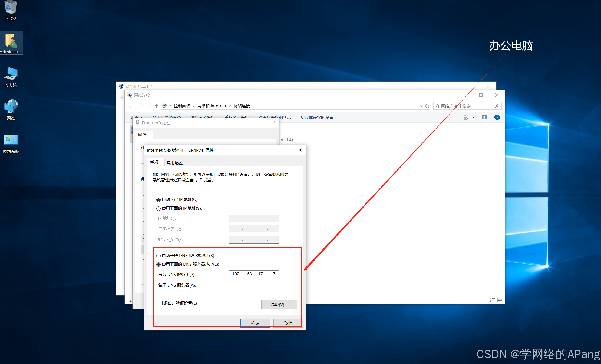601x364 pixels.
Task: Switch to the 备用配置 tab
Action: point(174,162)
